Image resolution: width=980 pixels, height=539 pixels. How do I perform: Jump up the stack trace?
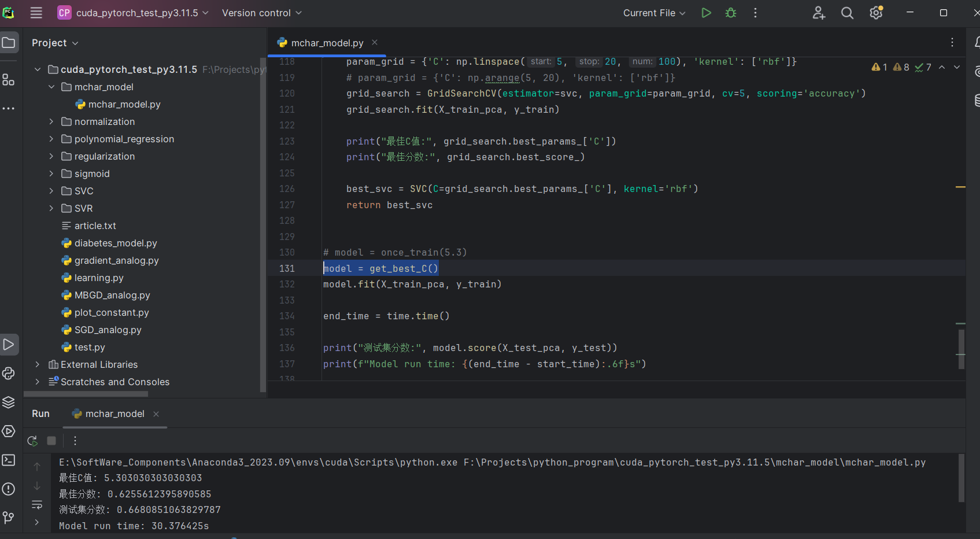coord(37,466)
